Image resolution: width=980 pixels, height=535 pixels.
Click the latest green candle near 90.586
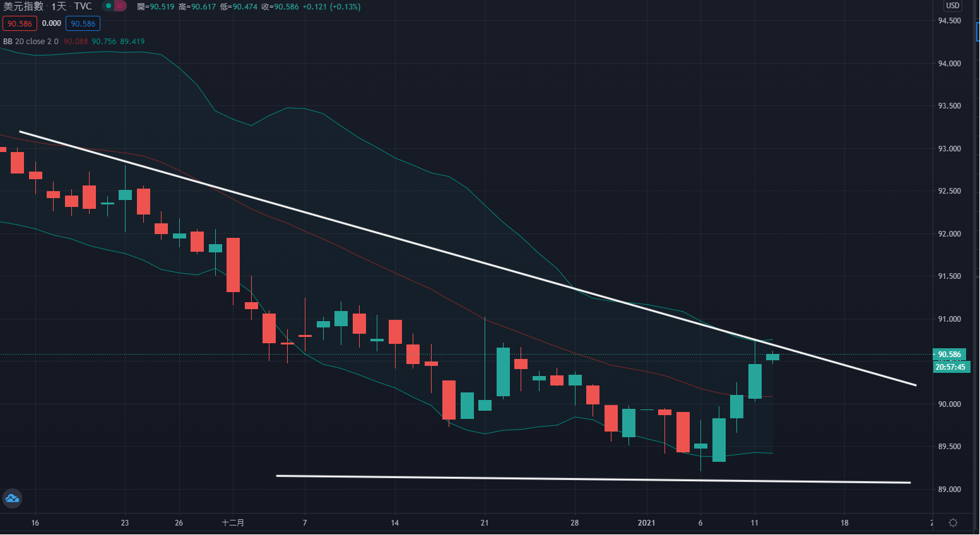click(x=772, y=357)
